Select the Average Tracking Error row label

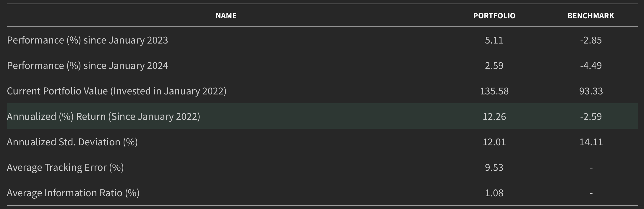pyautogui.click(x=65, y=168)
